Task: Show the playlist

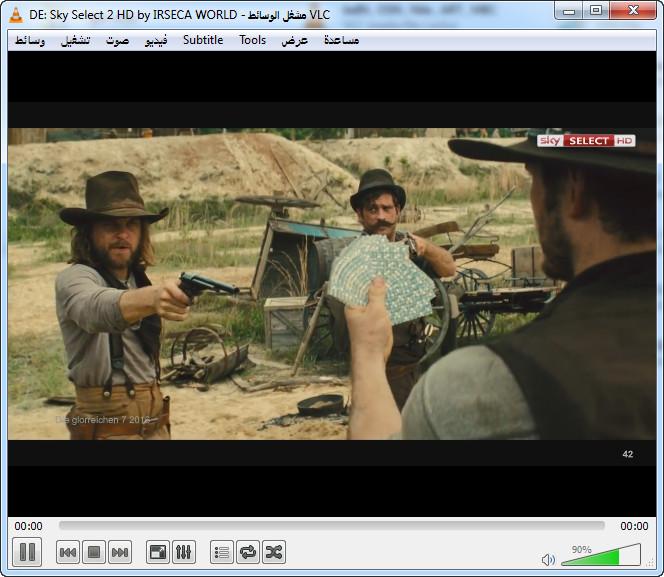Action: tap(222, 552)
